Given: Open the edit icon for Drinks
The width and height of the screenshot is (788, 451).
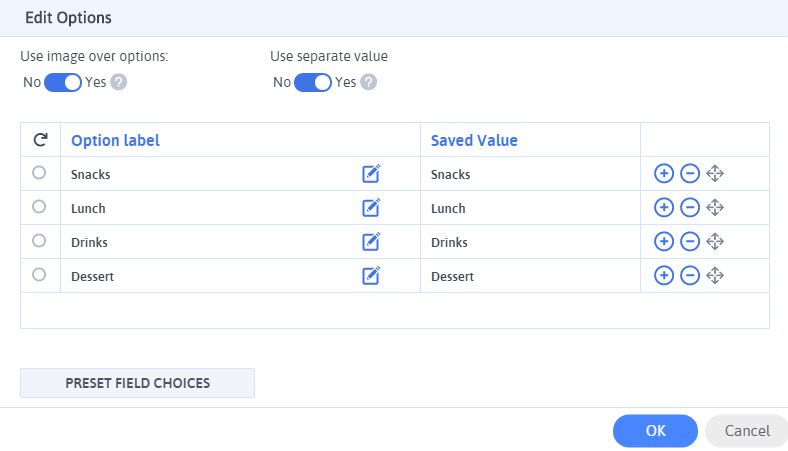Looking at the screenshot, I should coord(371,241).
